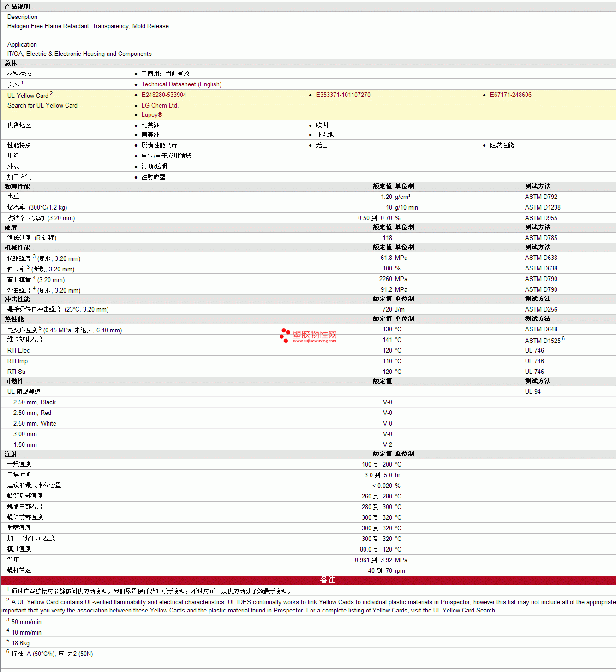The image size is (616, 672).
Task: Click the '2.50 mm, White' flammability row
Action: coord(308,424)
